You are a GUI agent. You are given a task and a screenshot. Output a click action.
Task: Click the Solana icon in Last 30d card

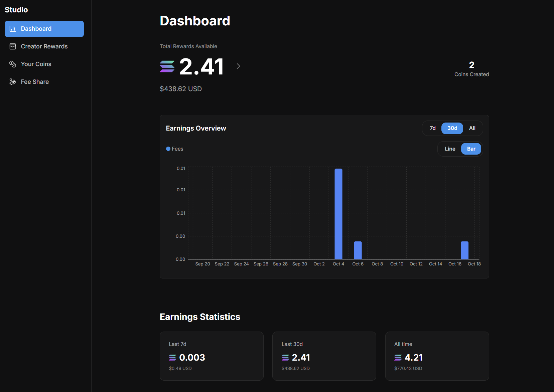pyautogui.click(x=285, y=358)
